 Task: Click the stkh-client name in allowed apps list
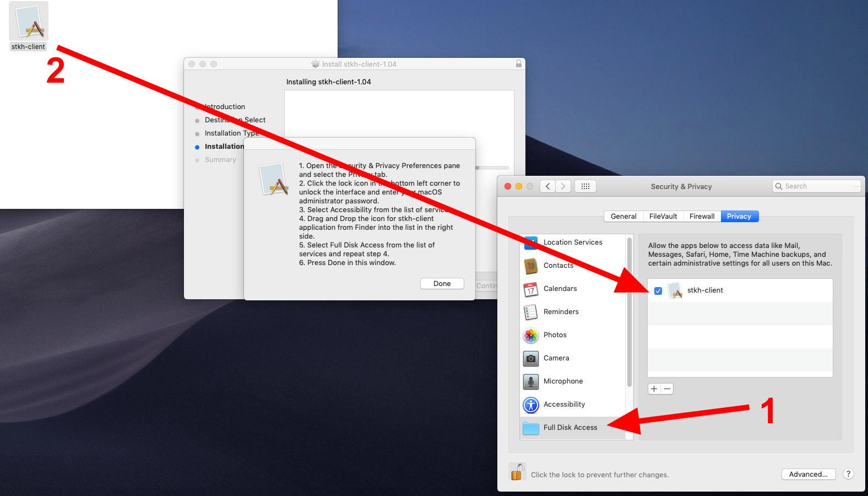(705, 290)
